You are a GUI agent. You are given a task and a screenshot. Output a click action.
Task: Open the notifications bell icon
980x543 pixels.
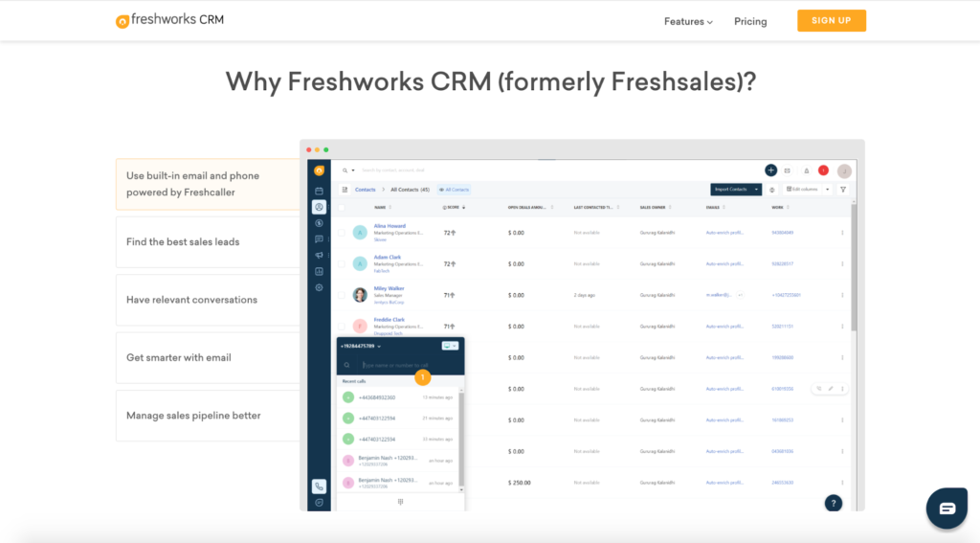tap(806, 170)
